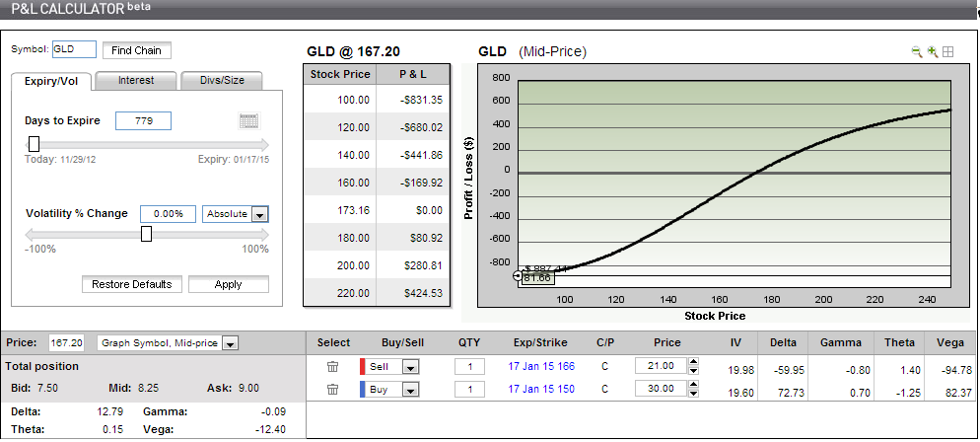The image size is (980, 442).
Task: Delete the 150 call leg
Action: coord(332,389)
